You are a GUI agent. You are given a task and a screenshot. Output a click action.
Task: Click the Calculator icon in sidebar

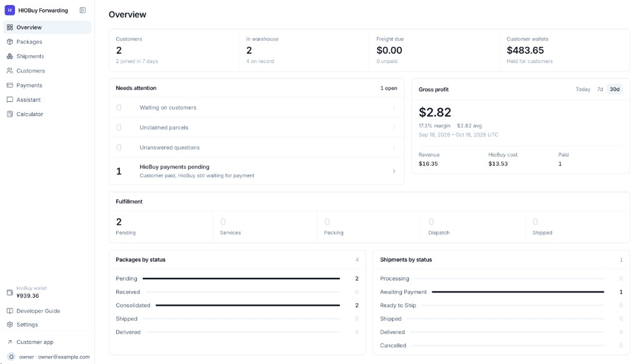pos(10,114)
